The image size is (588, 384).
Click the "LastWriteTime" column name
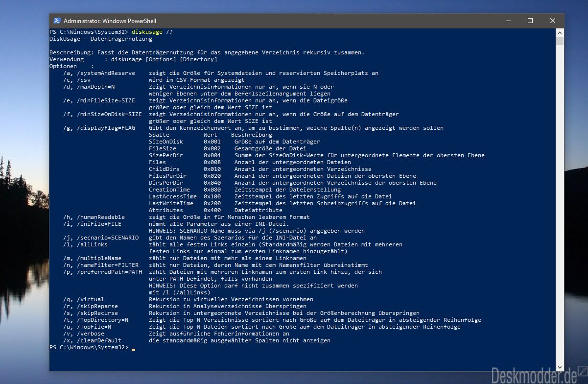171,203
